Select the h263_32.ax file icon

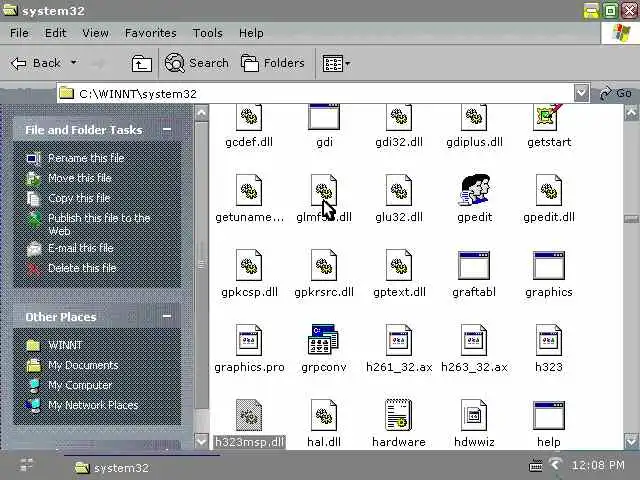click(474, 340)
